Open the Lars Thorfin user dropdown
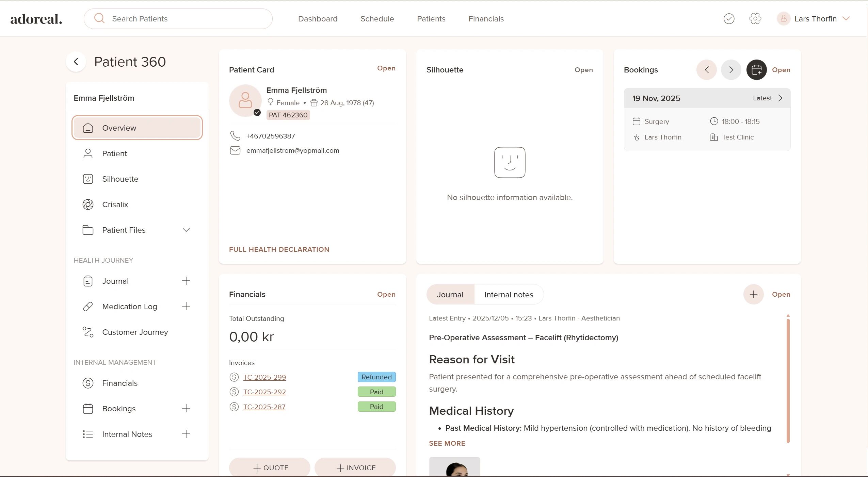The image size is (868, 477). [846, 19]
